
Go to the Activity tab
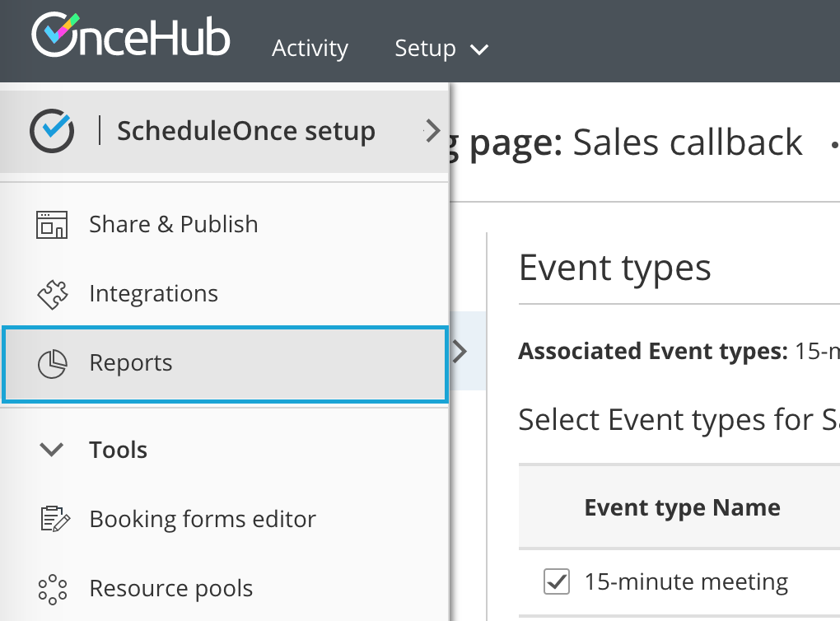(x=310, y=49)
